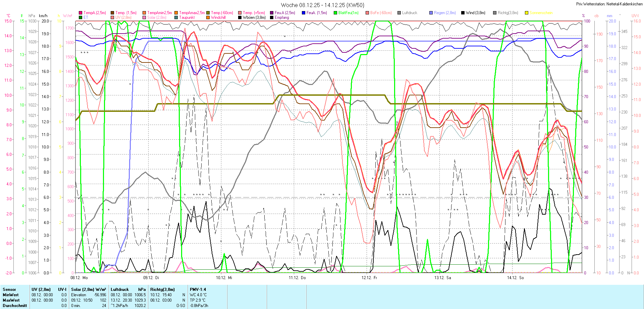The image size is (644, 309).
Task: Click the chart title Woche 08.12.25 - 14.12.25
Action: click(x=322, y=5)
